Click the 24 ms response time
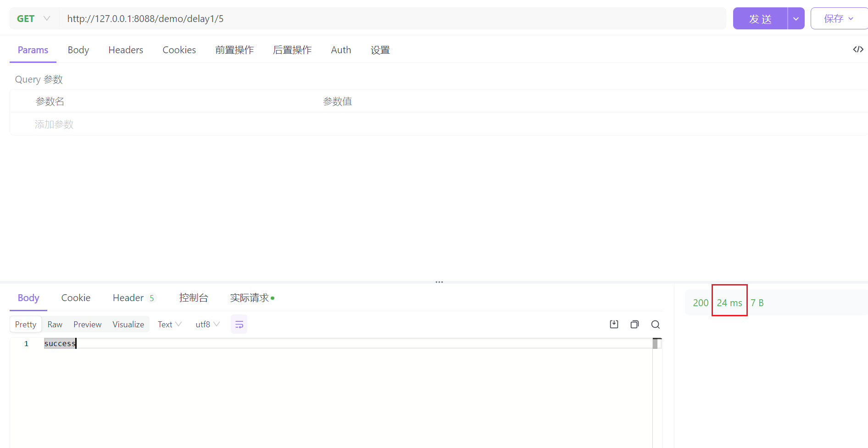The height and width of the screenshot is (448, 868). (x=729, y=303)
